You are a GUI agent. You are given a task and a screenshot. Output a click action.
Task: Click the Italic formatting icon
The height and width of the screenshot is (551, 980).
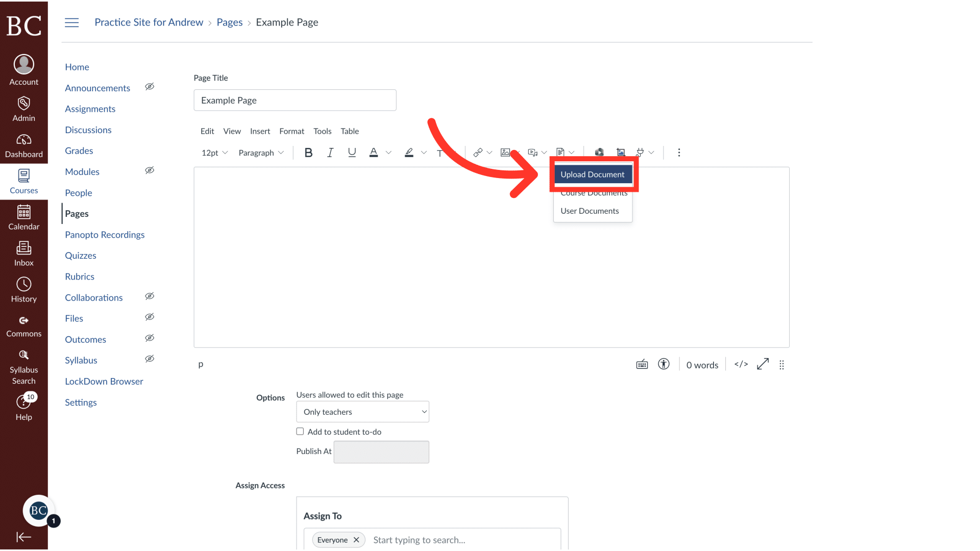[330, 153]
